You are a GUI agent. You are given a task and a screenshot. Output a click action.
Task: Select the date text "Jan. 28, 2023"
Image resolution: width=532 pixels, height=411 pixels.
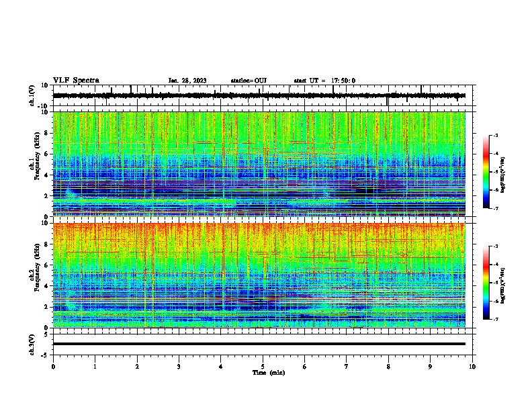coord(187,81)
